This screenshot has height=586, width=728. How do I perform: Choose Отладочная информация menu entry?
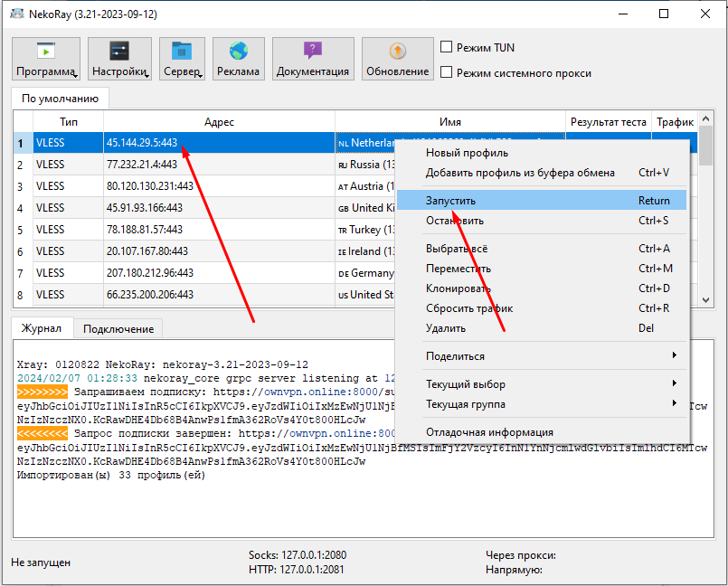[542, 432]
